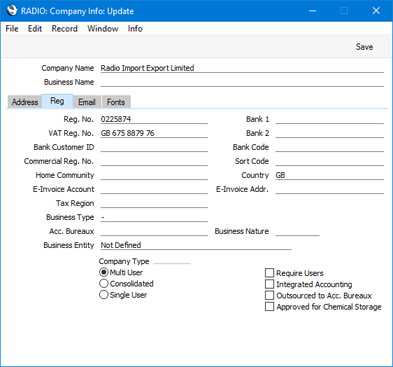Viewport: 393px width, 367px height.
Task: Click the E-Invoice Account field
Action: pos(154,189)
